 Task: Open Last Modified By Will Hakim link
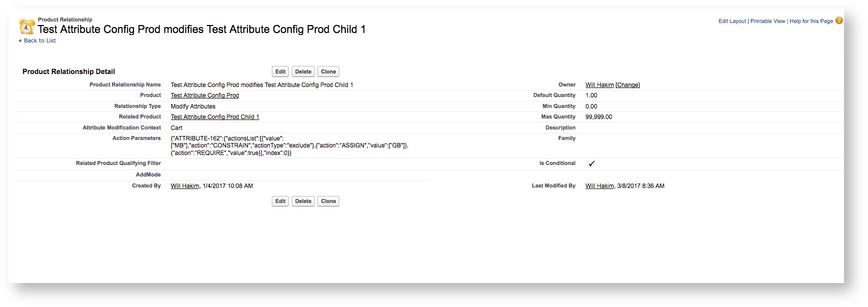(600, 186)
